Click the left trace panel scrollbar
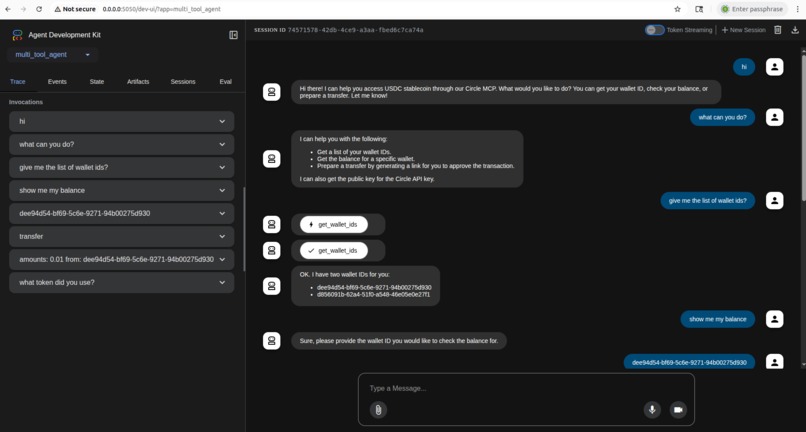This screenshot has width=806, height=432. [244, 229]
